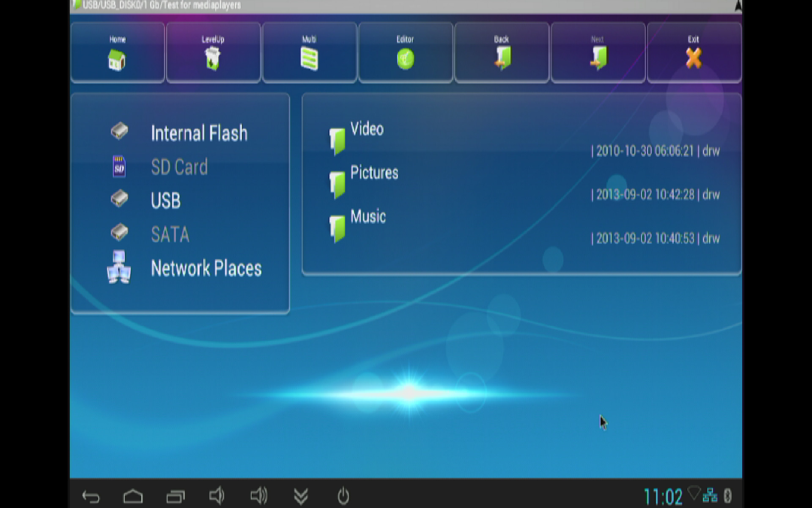Viewport: 812px width, 508px height.
Task: Choose USB in the device list
Action: point(165,201)
